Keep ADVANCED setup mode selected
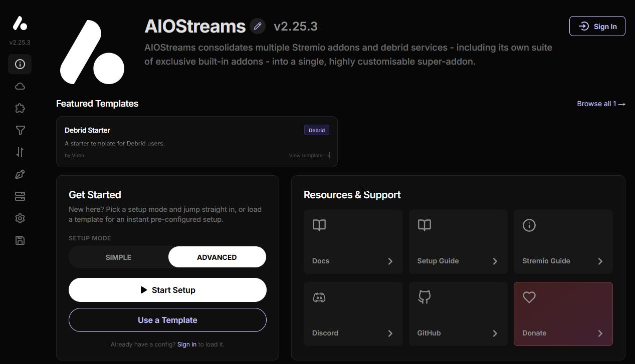Viewport: 635px width, 364px height. [217, 257]
